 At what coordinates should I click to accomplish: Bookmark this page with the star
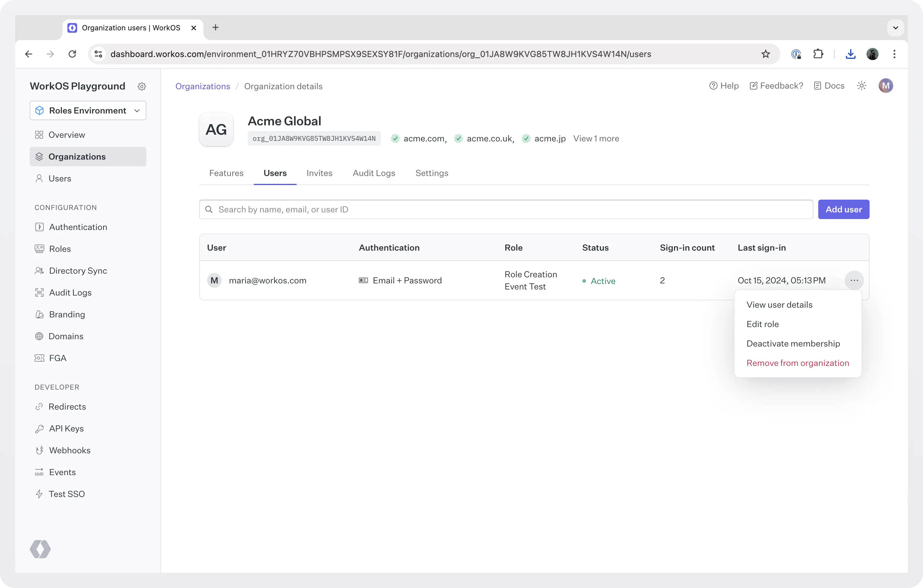(x=765, y=54)
